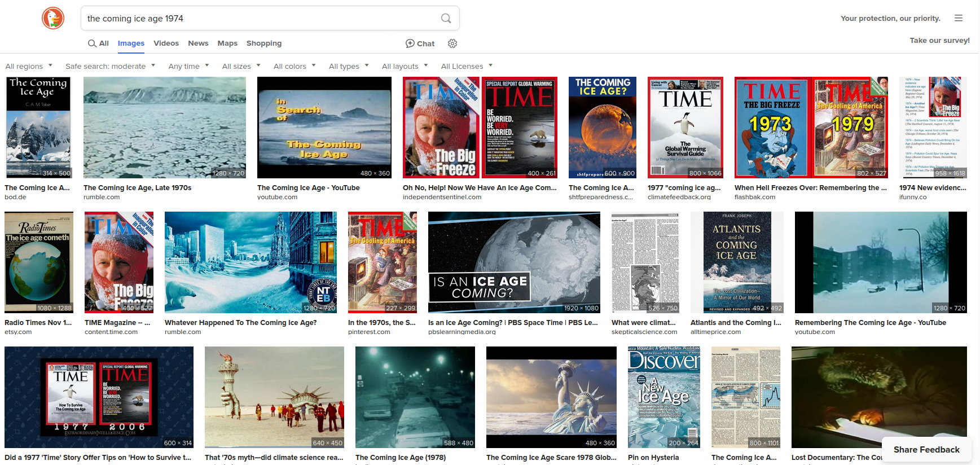This screenshot has height=465, width=980.
Task: Click the flashbak.com source text
Action: (x=755, y=198)
